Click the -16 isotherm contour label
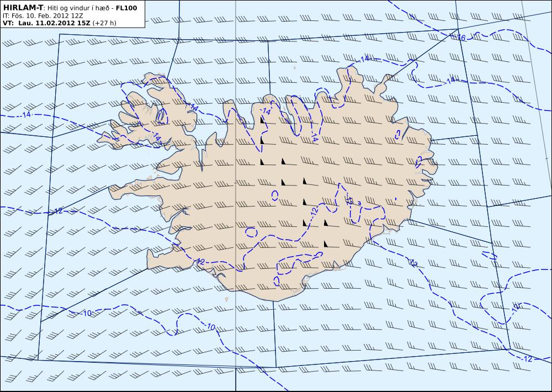Viewport: 552px width, 392px height. coord(460,38)
